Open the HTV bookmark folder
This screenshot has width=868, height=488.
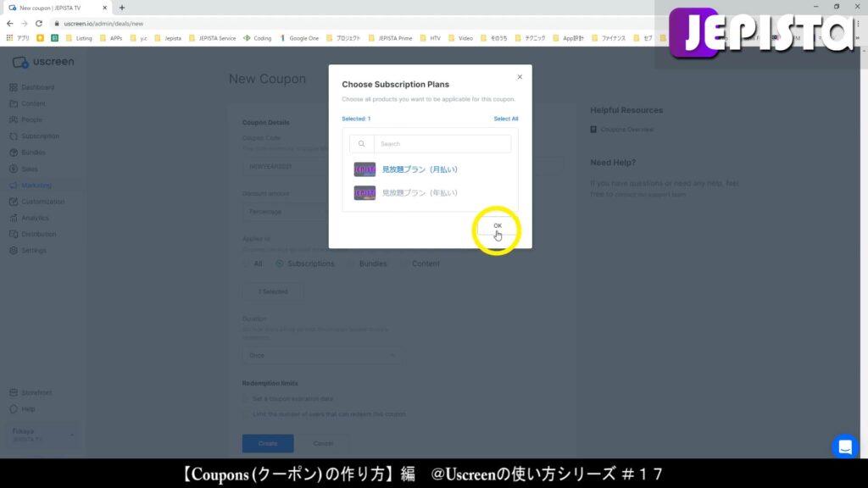pos(431,38)
